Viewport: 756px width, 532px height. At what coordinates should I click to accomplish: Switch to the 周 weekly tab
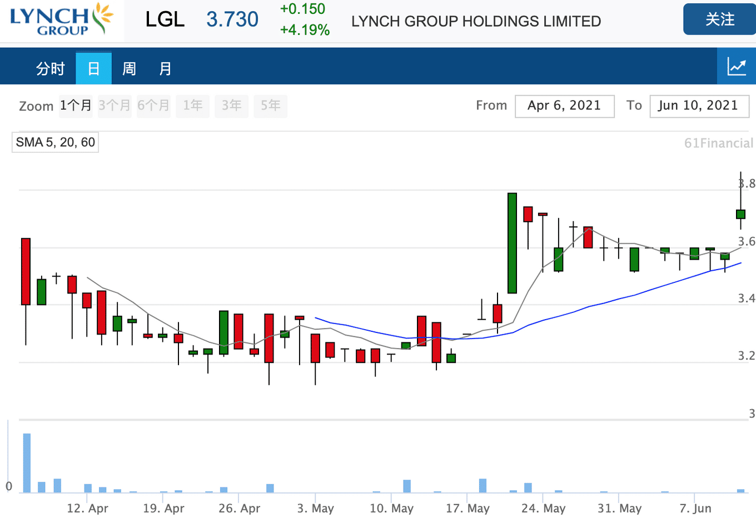[x=129, y=69]
